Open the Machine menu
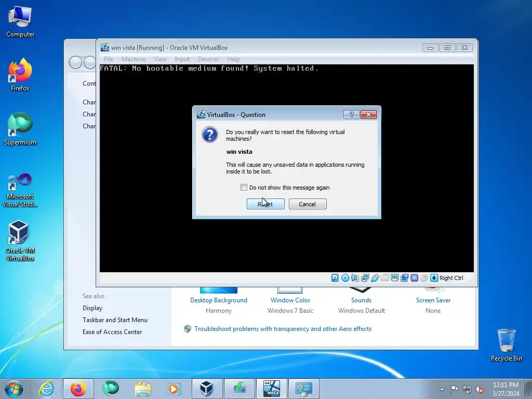 click(134, 59)
